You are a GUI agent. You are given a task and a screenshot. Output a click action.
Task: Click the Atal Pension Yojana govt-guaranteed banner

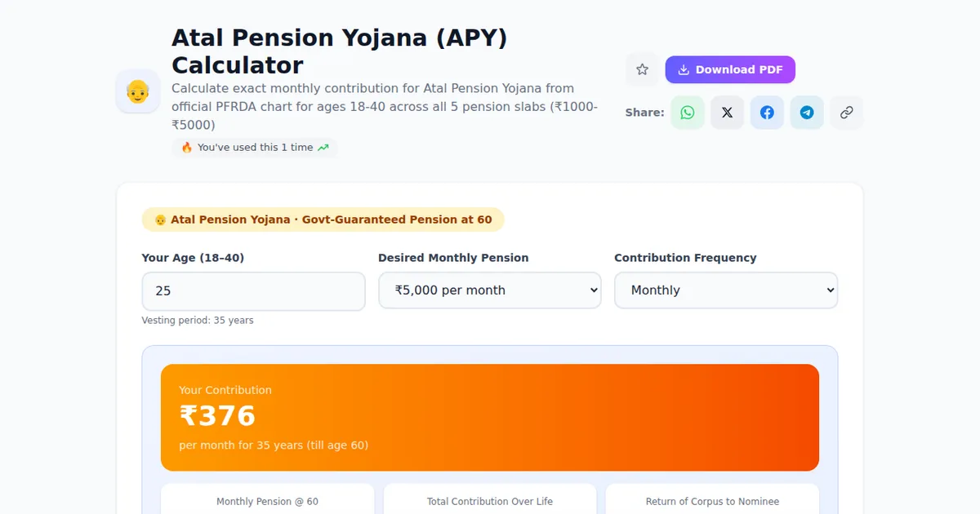click(323, 219)
